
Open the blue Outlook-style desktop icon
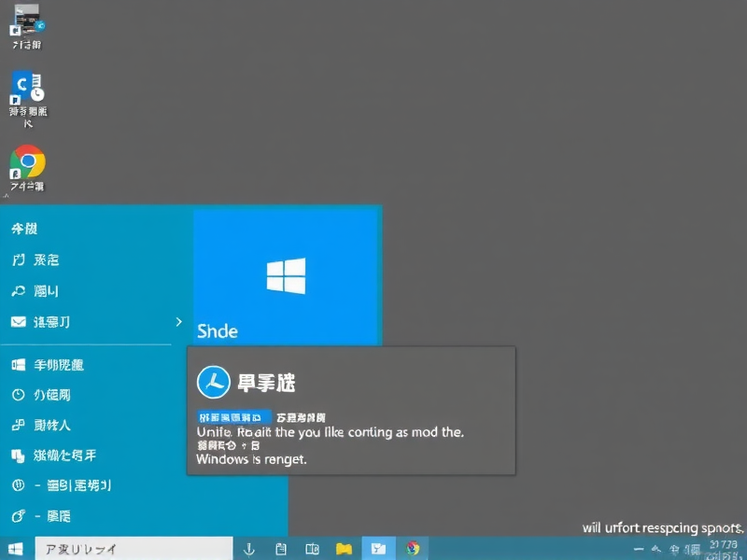coord(26,93)
